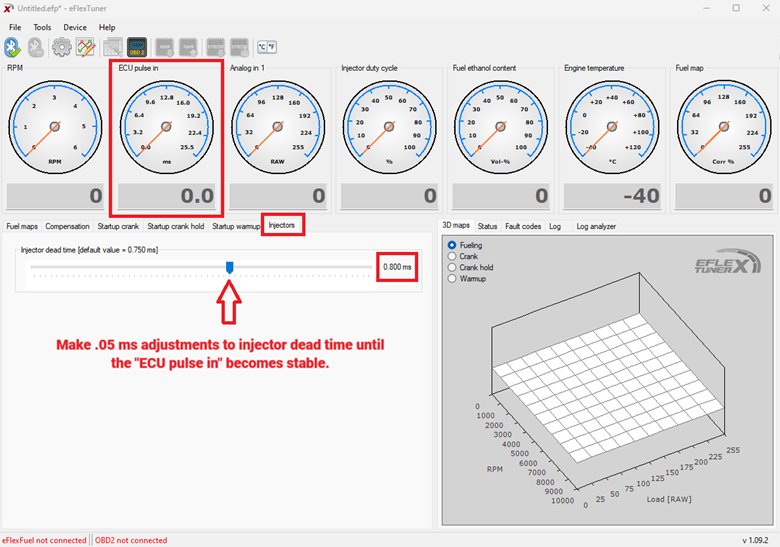Select the Fueling radio button

[x=452, y=245]
